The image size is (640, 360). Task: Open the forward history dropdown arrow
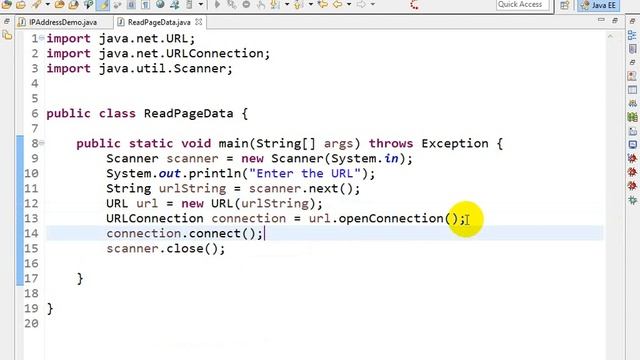(373, 5)
